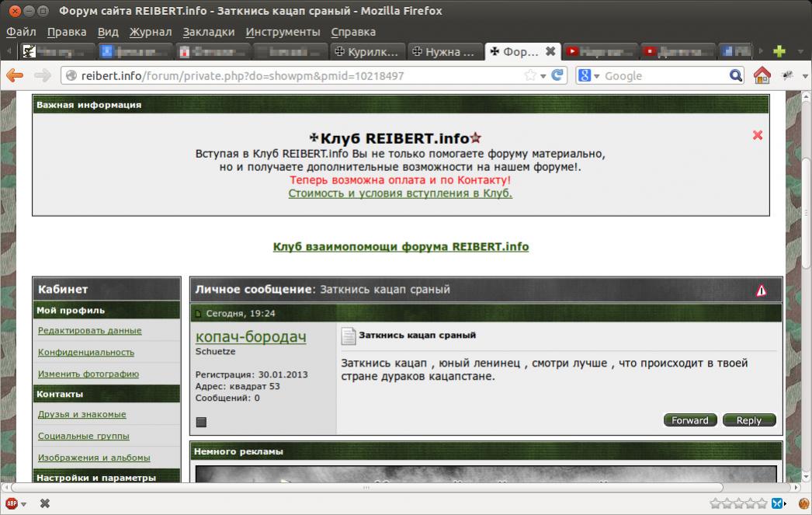Screen dimensions: 812x515
Task: Open the Правка menu
Action: pos(67,32)
